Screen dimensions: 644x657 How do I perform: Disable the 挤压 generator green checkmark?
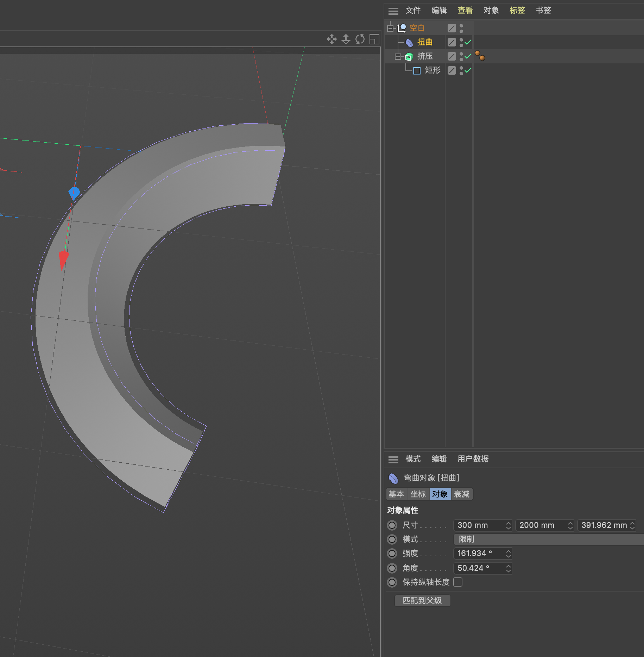click(468, 56)
